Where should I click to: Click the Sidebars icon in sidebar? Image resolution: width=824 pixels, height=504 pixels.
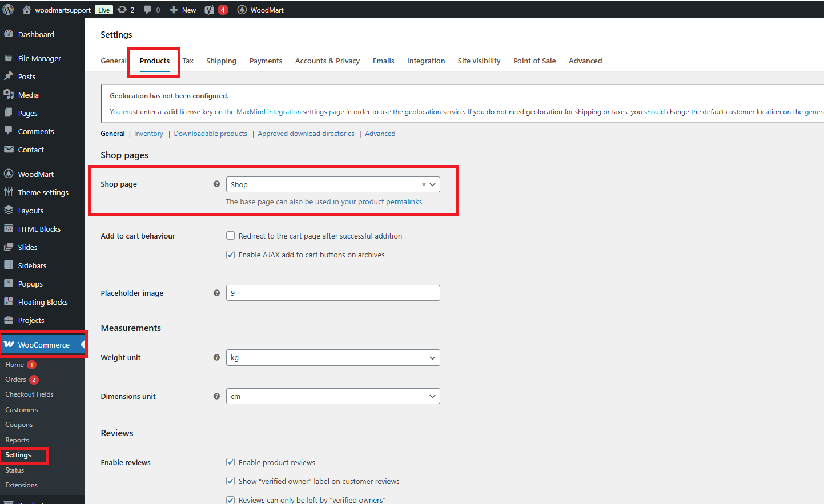pos(9,265)
